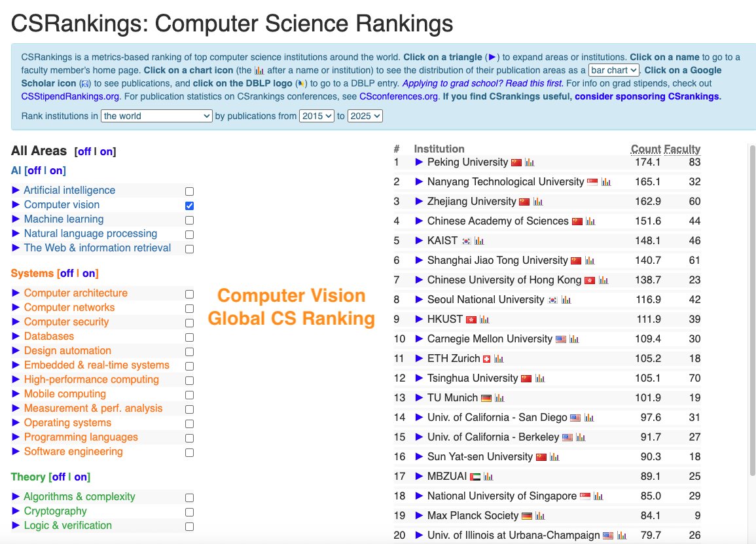The width and height of the screenshot is (756, 544).
Task: Click the chart icon next to Zhejiang University
Action: click(538, 202)
